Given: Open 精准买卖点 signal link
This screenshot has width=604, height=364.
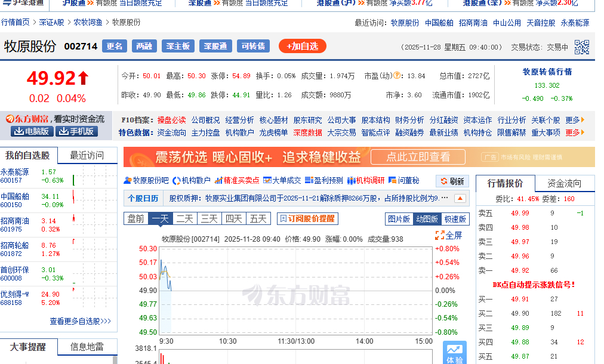Looking at the screenshot, I should click(237, 180).
